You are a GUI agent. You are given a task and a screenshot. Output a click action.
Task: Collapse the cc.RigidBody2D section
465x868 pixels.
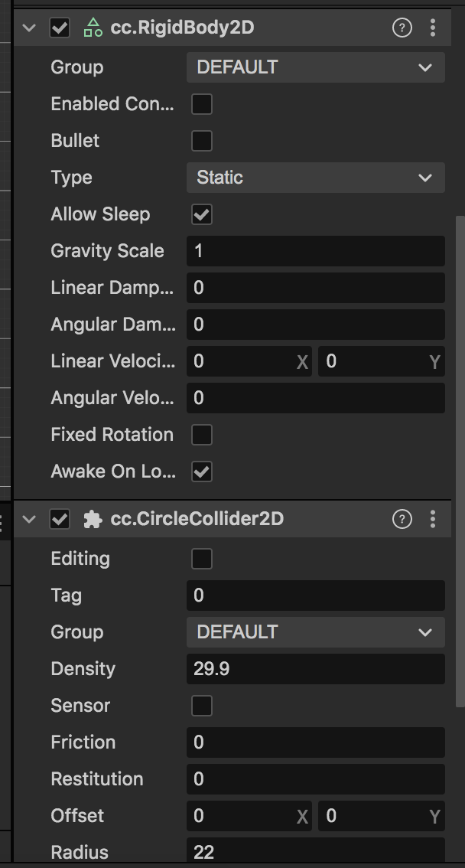click(x=29, y=28)
